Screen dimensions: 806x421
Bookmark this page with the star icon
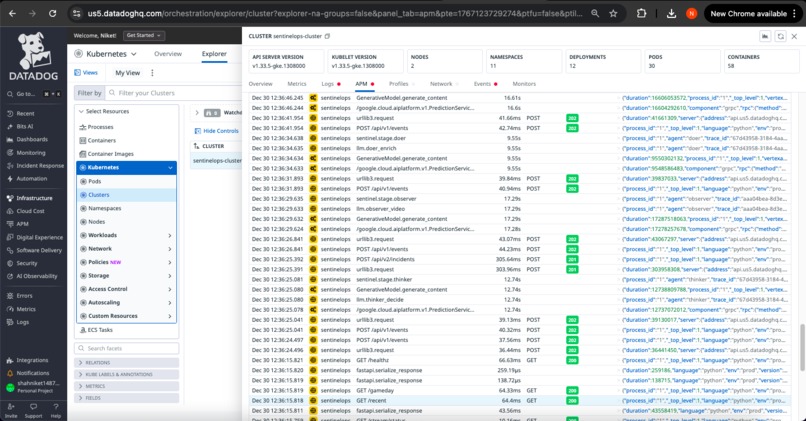click(613, 14)
